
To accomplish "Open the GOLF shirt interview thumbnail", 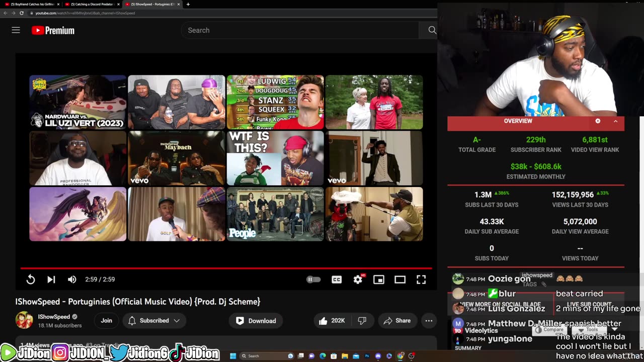I will [176, 214].
